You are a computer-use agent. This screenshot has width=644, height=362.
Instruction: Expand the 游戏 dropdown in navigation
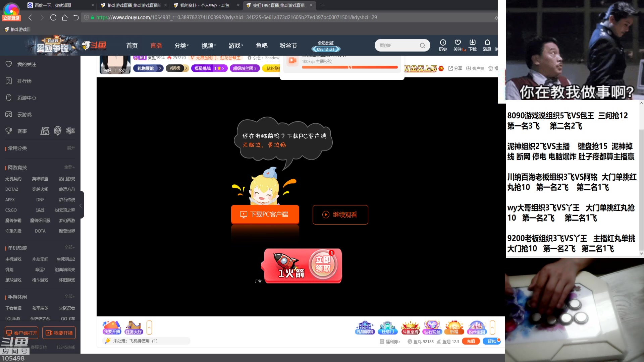[236, 46]
